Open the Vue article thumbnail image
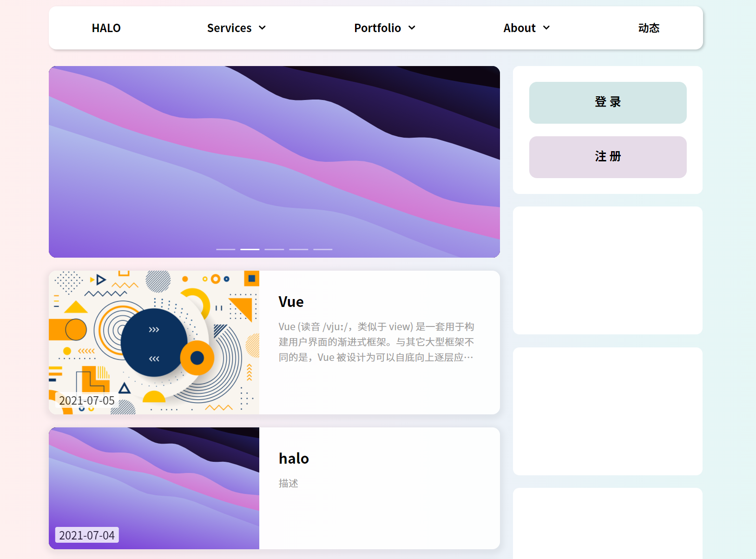 coord(154,342)
